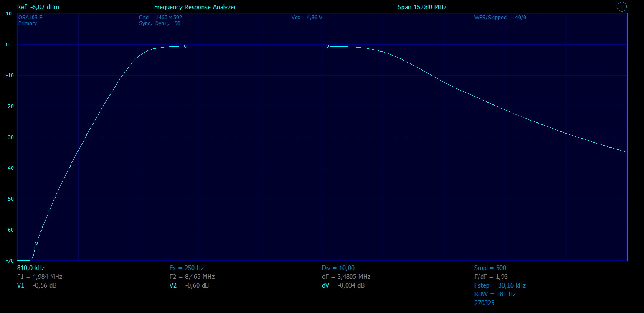
Task: Click the -50- range setting
Action: pyautogui.click(x=177, y=23)
